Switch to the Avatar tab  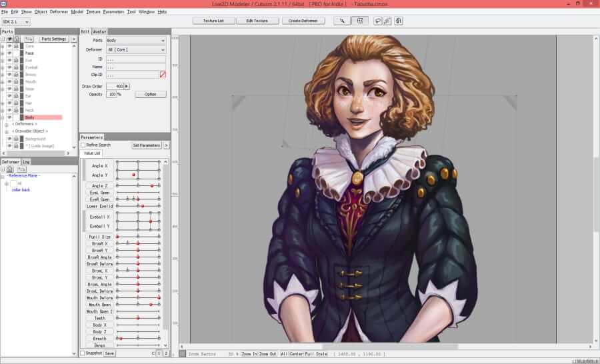(x=99, y=31)
